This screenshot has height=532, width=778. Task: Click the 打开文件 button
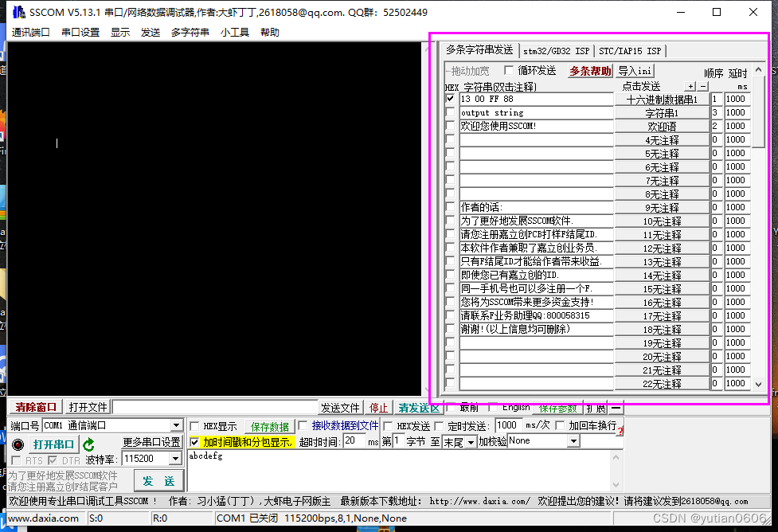click(88, 408)
